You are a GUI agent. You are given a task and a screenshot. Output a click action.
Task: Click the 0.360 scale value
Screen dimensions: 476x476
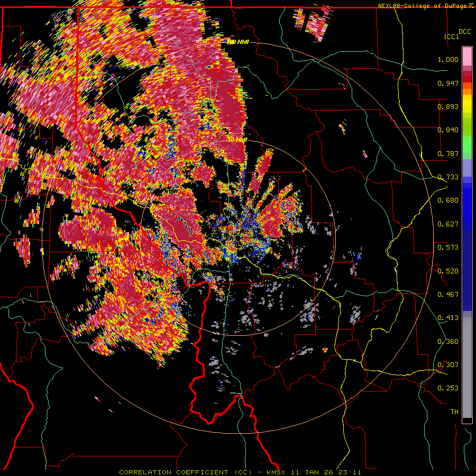click(x=448, y=342)
